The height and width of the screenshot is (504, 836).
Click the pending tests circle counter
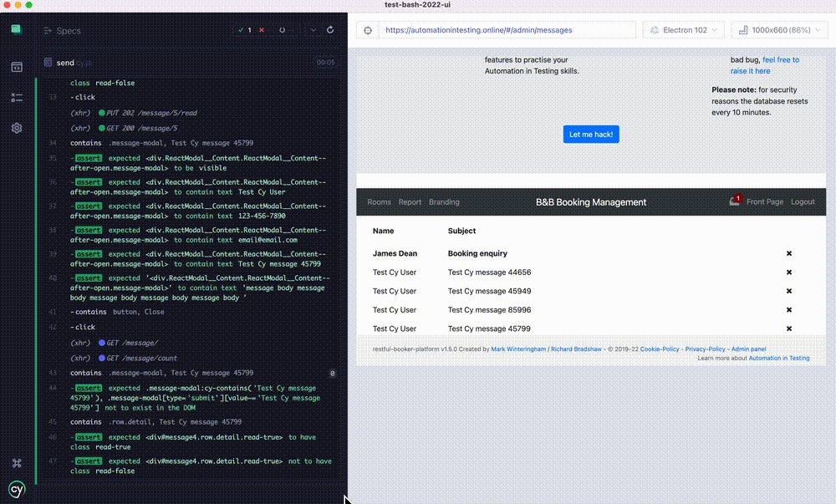click(x=282, y=30)
